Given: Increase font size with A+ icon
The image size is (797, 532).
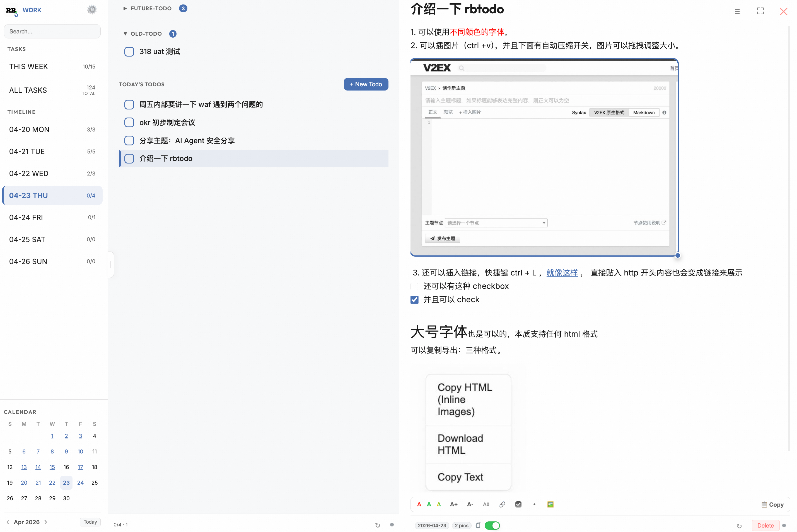Looking at the screenshot, I should coord(453,504).
